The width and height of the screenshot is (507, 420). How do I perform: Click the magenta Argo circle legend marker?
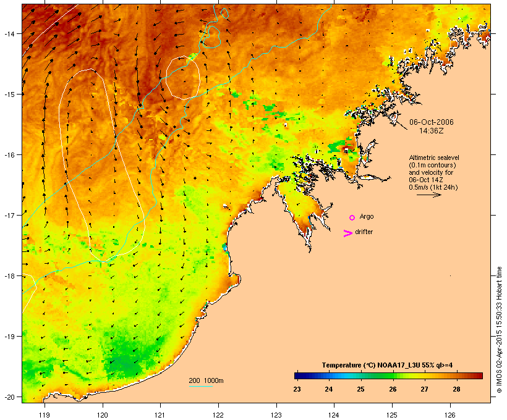coord(352,217)
